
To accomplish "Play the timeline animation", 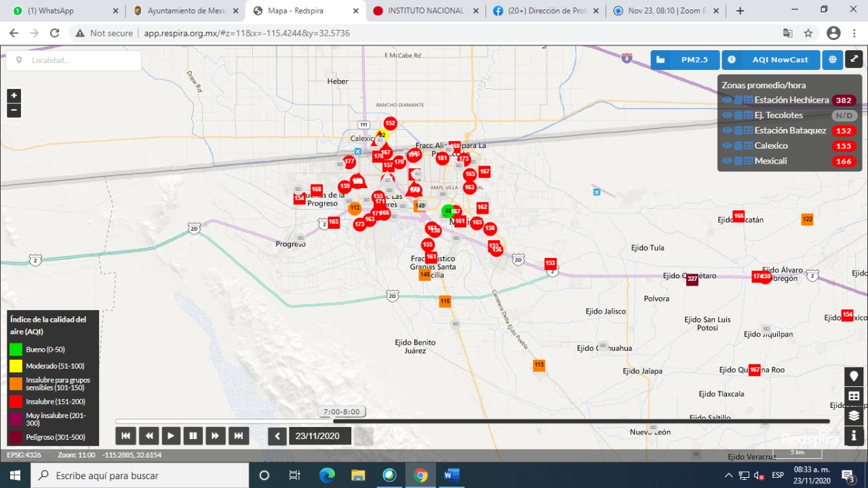I will coord(171,436).
